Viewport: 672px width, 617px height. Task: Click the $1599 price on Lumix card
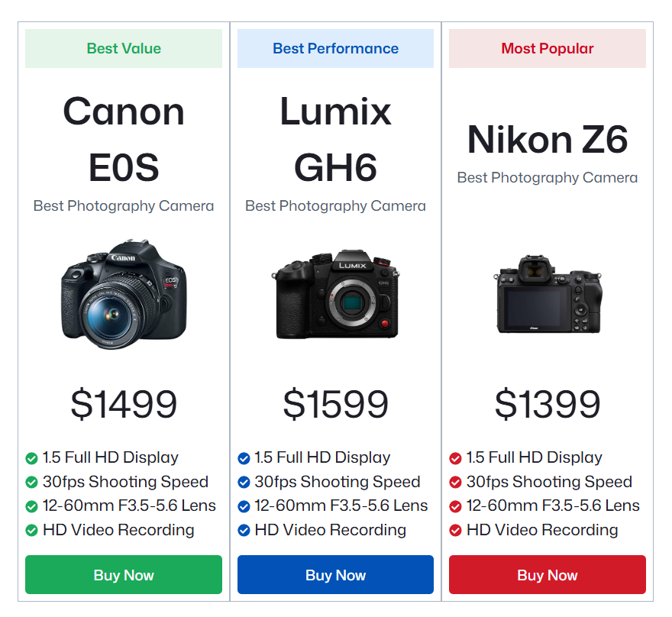click(335, 404)
